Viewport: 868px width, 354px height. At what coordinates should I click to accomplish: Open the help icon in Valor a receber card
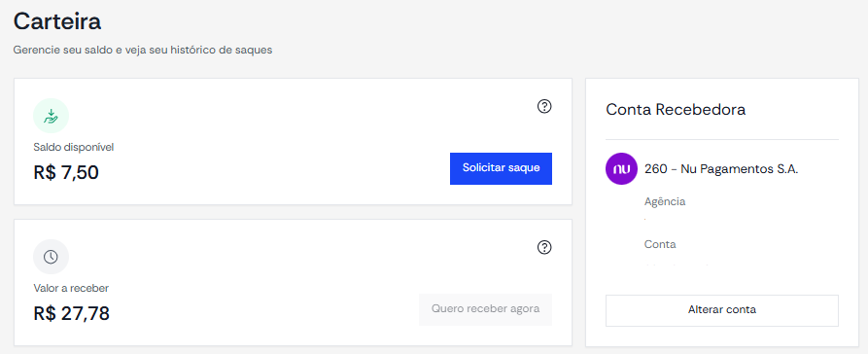(544, 247)
